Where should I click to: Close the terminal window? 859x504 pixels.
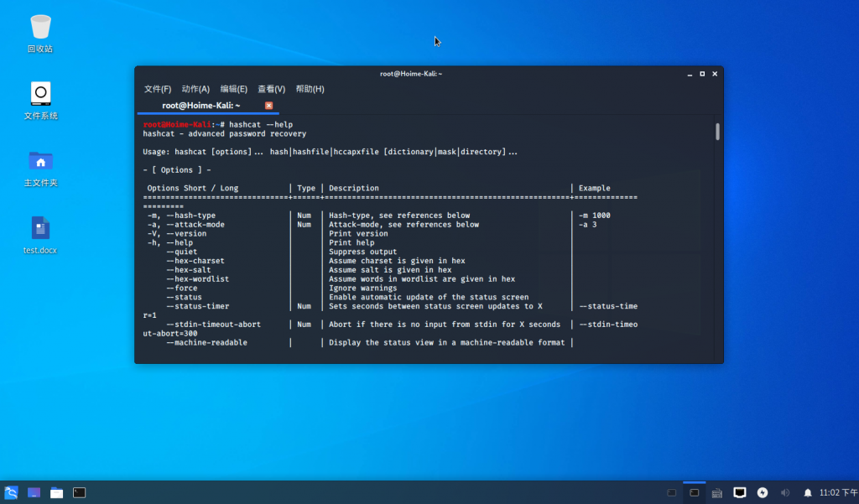coord(715,74)
